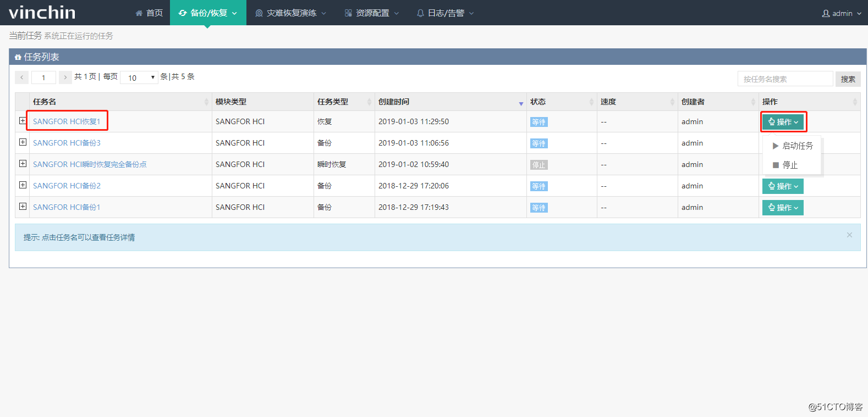Click 等待 status of SANGFOR HCI恢复1

point(539,122)
